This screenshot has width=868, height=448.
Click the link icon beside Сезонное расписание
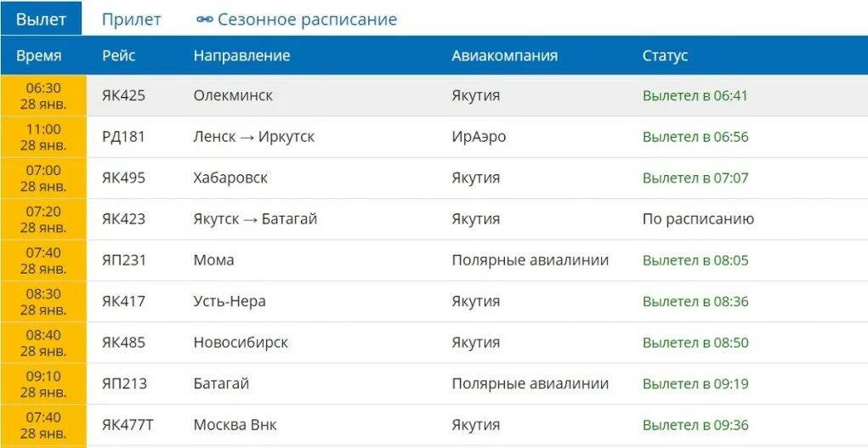204,20
